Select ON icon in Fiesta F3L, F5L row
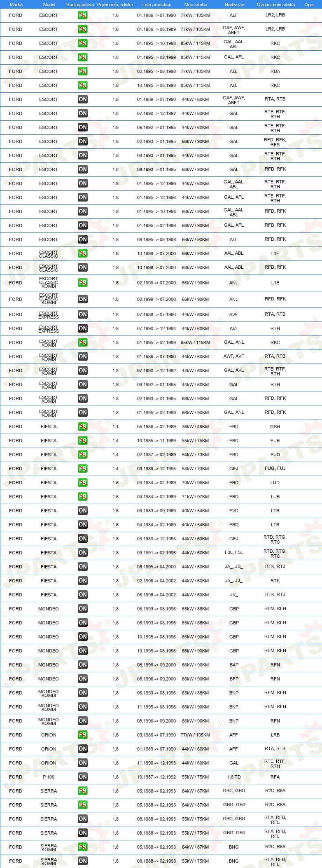Screen dimensions: 322x868 (82, 553)
